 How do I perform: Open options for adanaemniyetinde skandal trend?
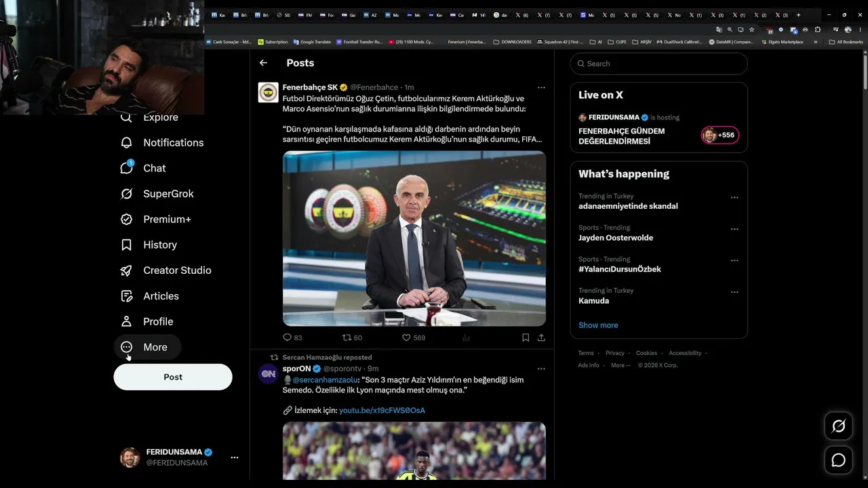(734, 198)
